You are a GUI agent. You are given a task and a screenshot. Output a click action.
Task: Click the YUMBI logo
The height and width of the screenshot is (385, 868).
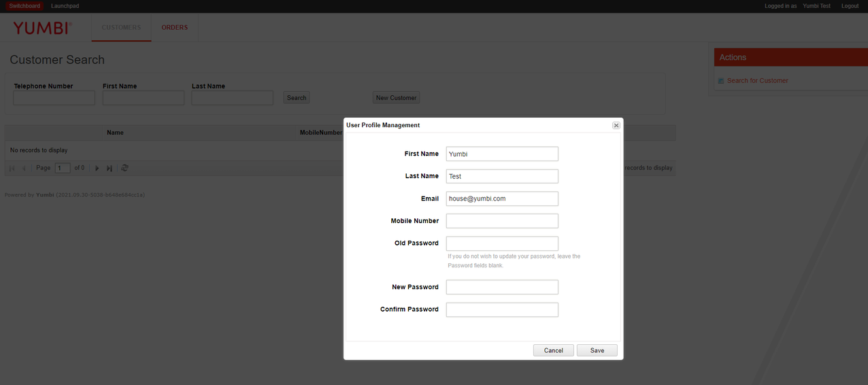coord(42,29)
